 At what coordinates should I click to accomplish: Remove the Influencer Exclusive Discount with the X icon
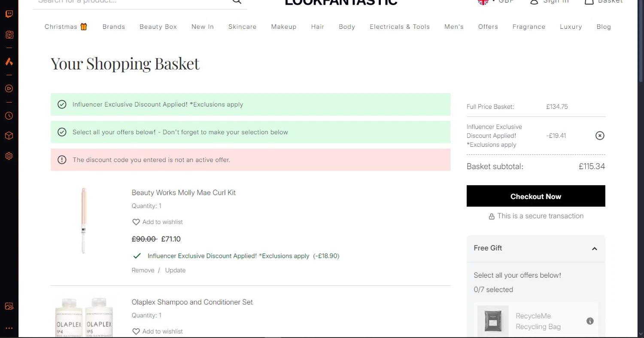(x=600, y=136)
